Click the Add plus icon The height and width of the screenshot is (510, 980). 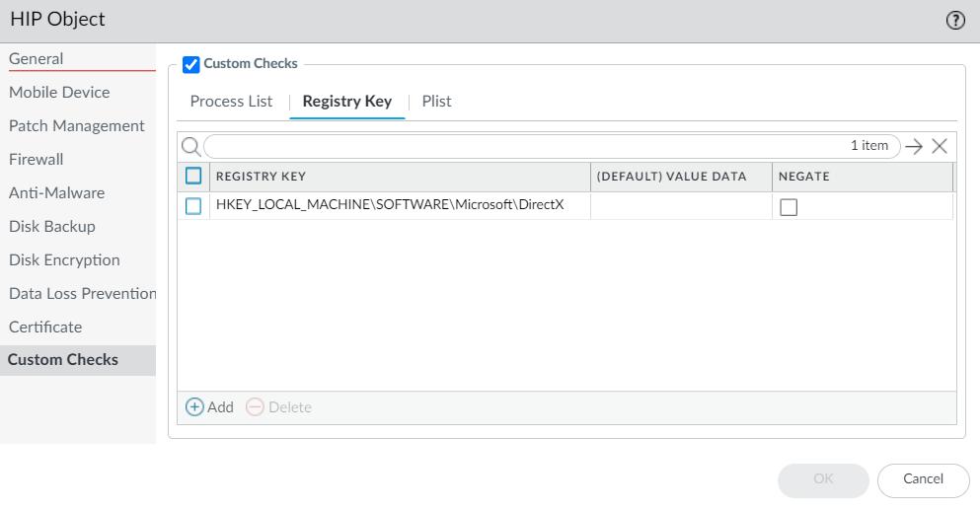tap(195, 407)
